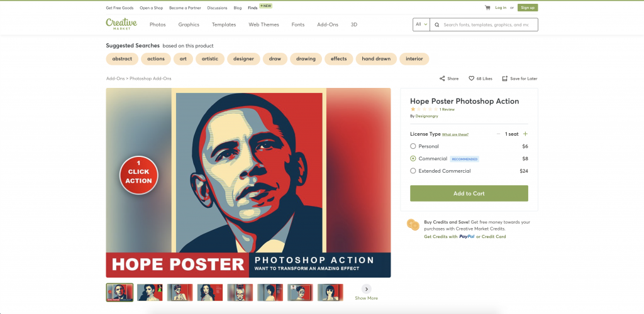Select the Personal license option
This screenshot has height=314, width=644.
click(x=413, y=146)
